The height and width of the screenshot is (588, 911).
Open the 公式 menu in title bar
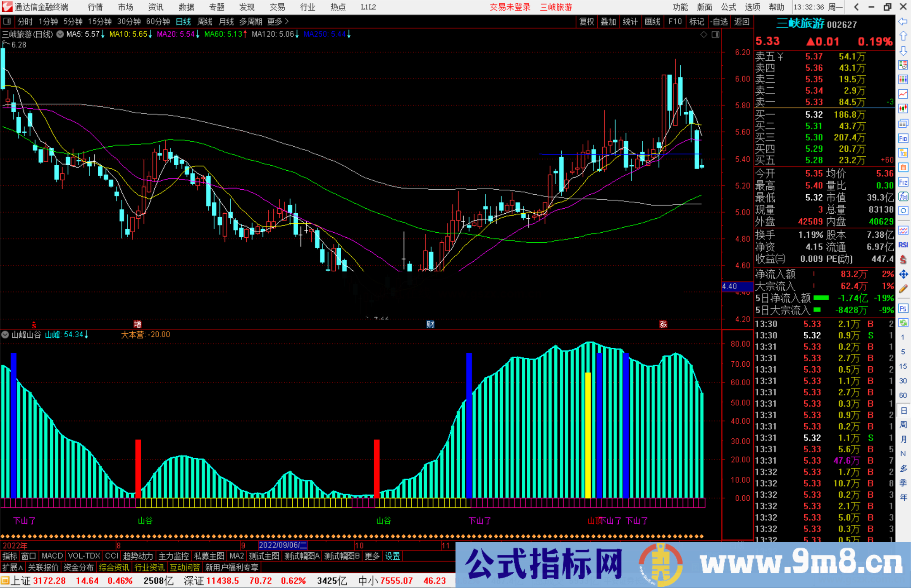[x=728, y=7]
